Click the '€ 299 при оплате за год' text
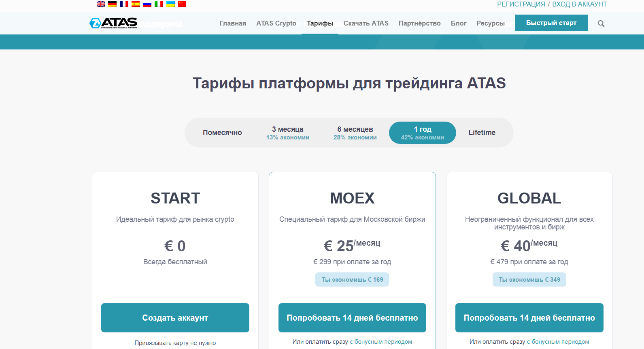644x349 pixels. tap(352, 262)
